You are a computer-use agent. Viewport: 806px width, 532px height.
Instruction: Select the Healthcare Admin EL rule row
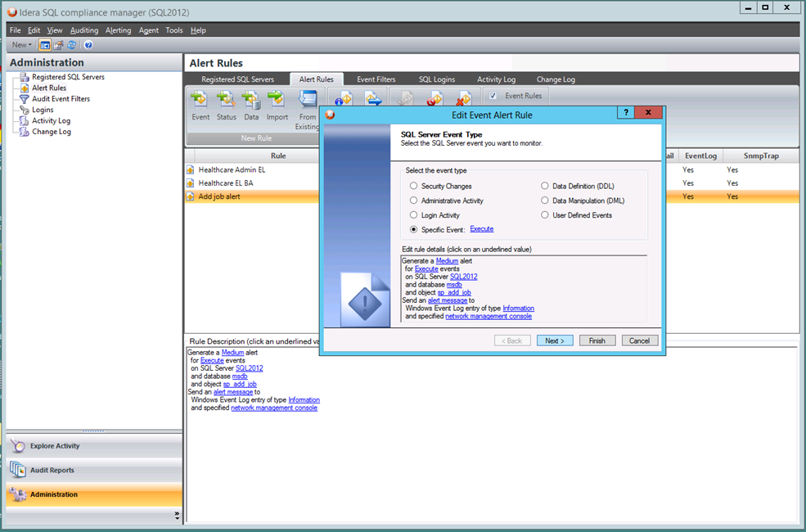coord(232,170)
